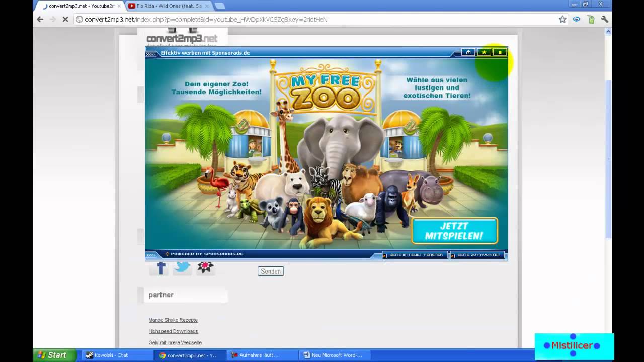Click the partner section heading
This screenshot has height=362, width=644.
[x=161, y=295]
